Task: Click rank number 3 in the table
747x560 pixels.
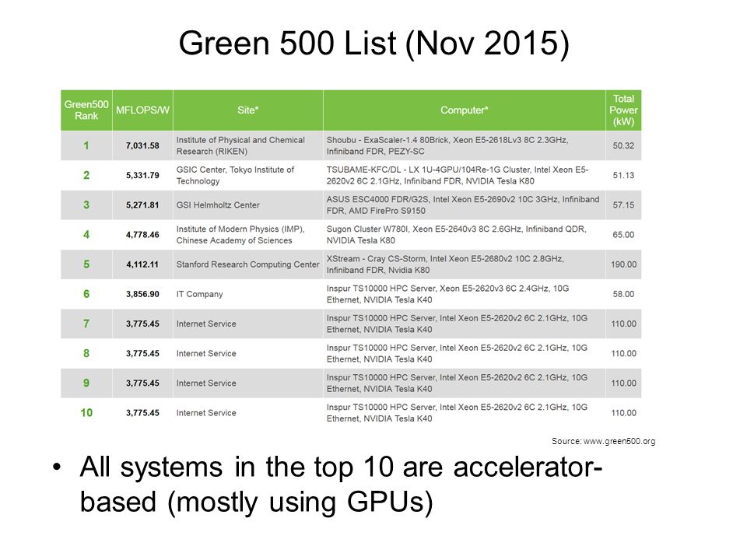Action: 86,205
